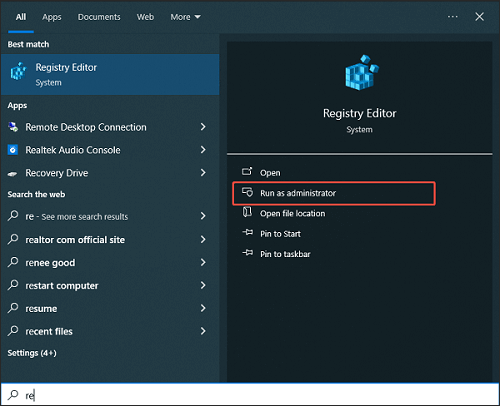Search web for 'realtor com official site'
The width and height of the screenshot is (500, 406).
pos(75,240)
